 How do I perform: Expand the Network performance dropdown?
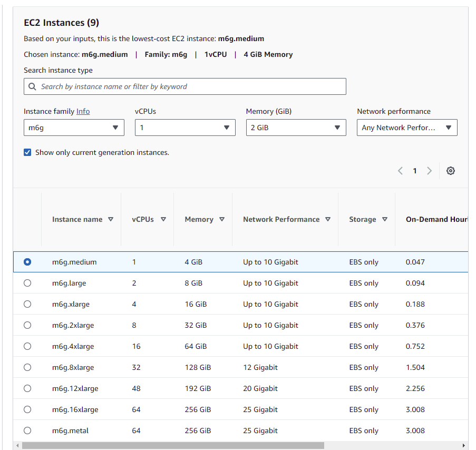pos(407,128)
